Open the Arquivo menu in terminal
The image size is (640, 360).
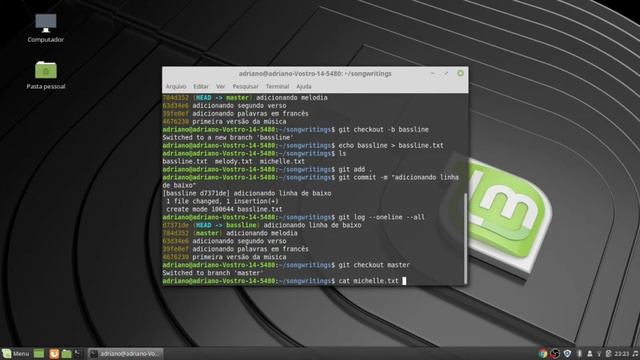[176, 87]
